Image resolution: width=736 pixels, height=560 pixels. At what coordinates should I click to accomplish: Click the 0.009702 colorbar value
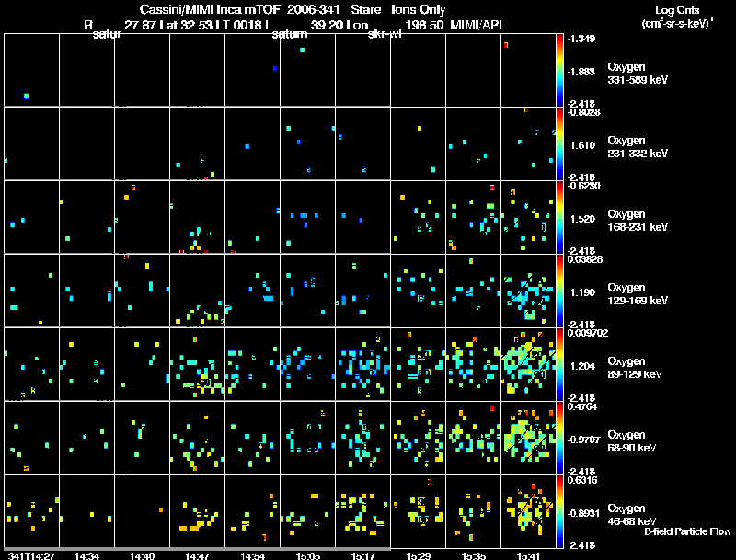pos(588,333)
